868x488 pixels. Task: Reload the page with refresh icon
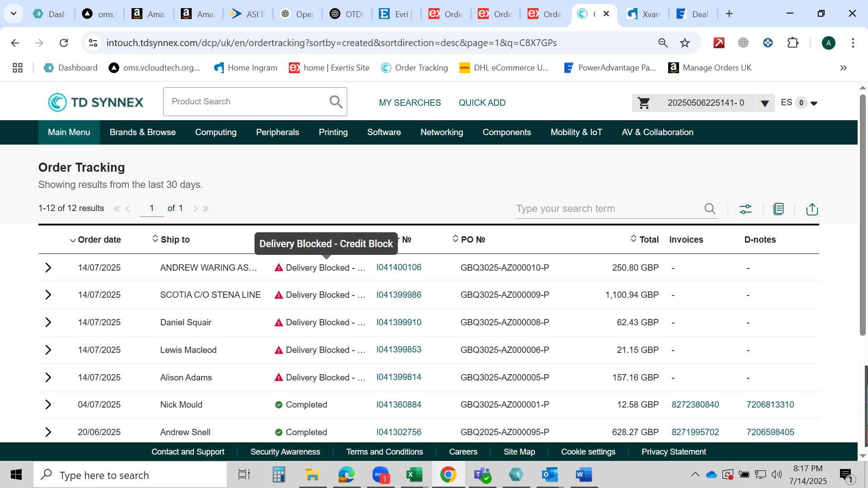(64, 43)
